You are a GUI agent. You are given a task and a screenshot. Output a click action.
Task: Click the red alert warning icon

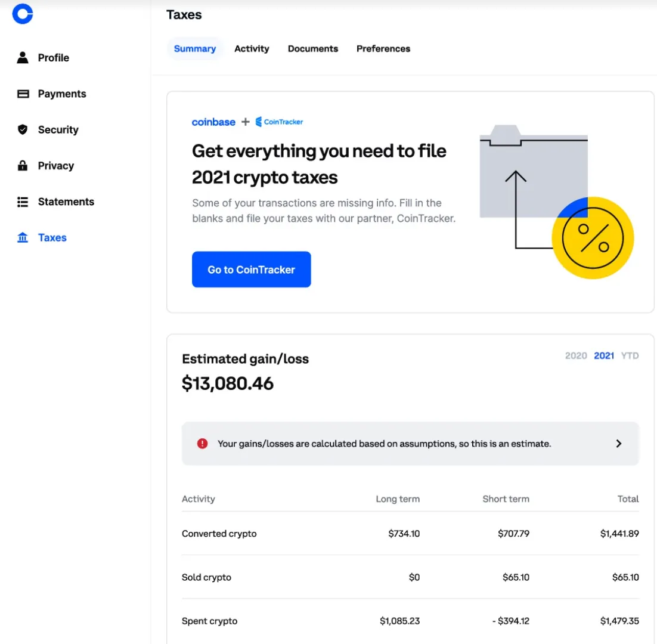202,444
